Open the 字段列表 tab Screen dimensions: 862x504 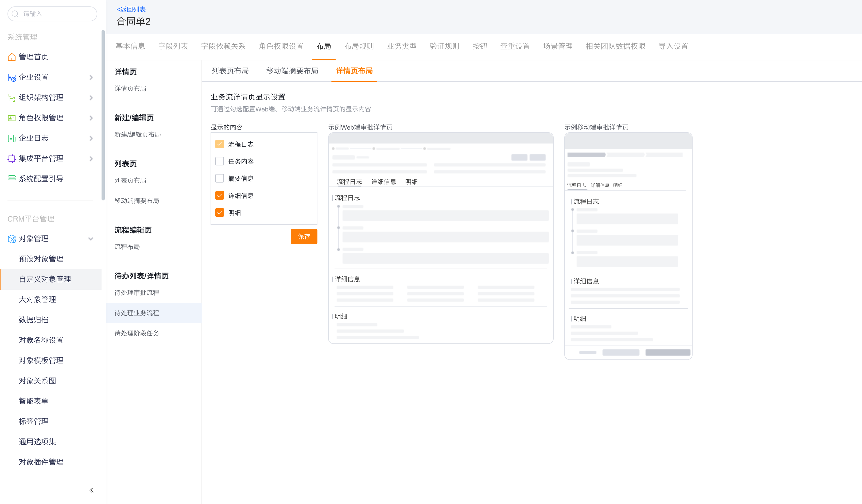pyautogui.click(x=173, y=46)
